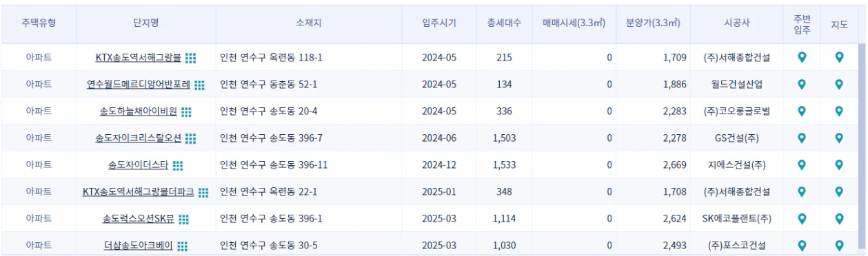Viewport: 868px width, 256px height.
Task: Show 지도 map pin for 송도럭스오션SK뷰 row
Action: click(x=839, y=219)
